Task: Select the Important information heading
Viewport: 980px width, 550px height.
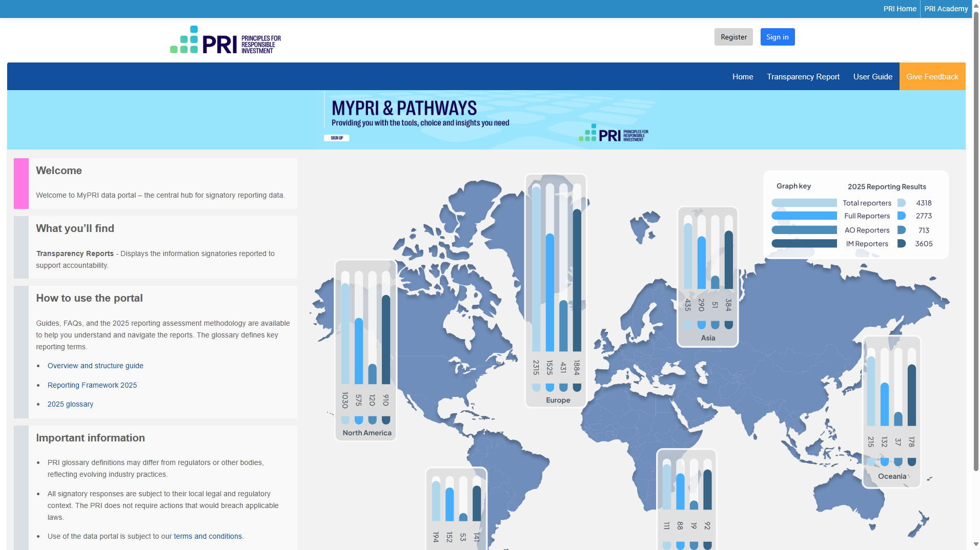Action: [90, 438]
